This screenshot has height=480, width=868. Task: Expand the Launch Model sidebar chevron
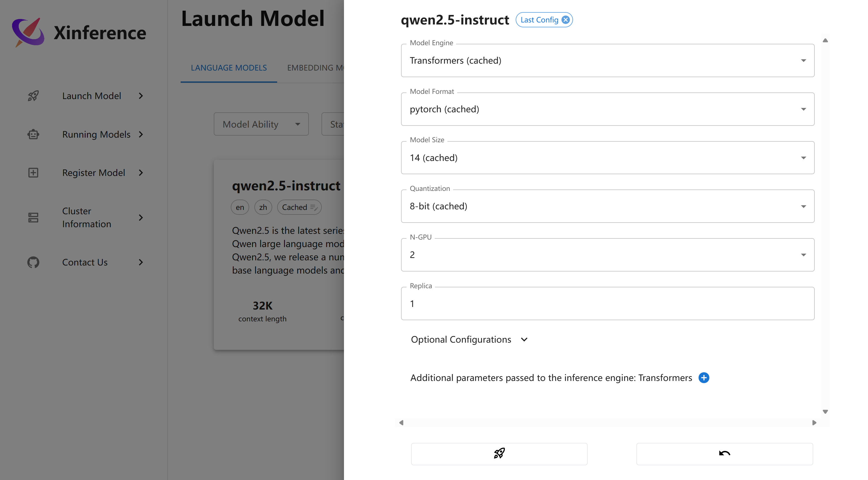pos(141,96)
